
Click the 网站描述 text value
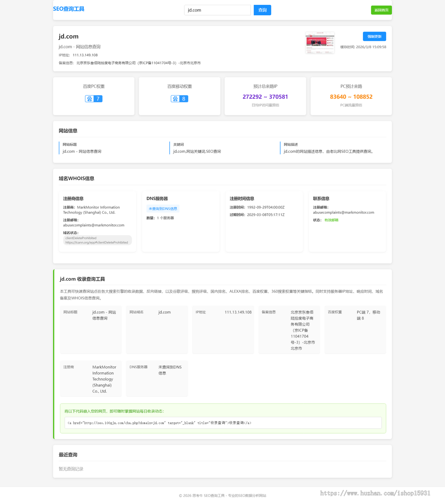(329, 151)
